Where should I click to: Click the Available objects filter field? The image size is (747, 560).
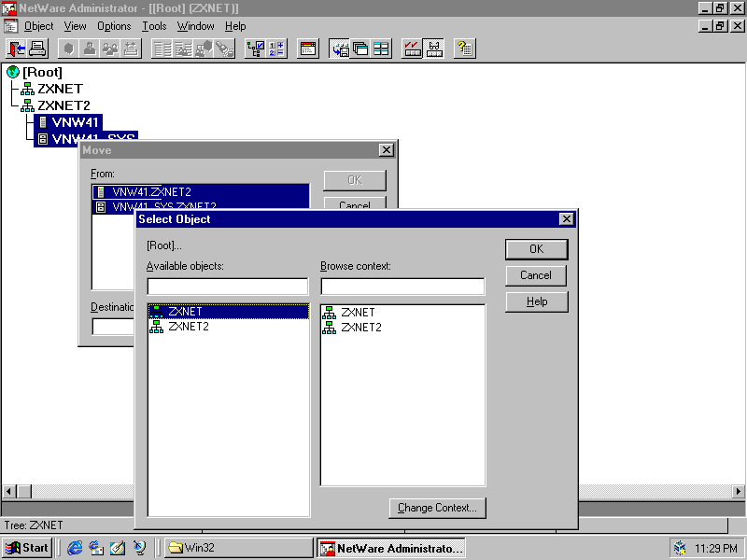point(228,287)
